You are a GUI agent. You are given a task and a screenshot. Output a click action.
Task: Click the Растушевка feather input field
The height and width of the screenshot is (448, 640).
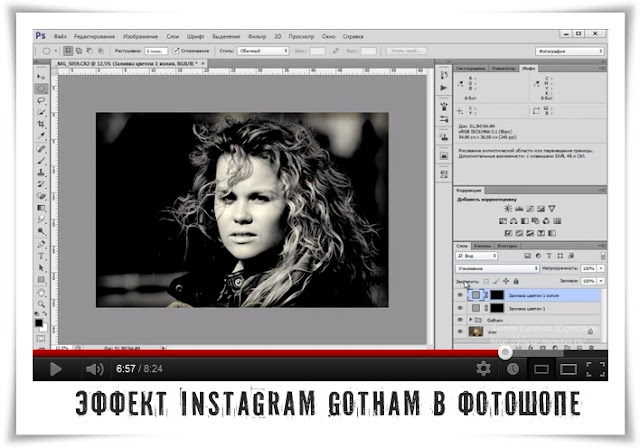point(156,51)
